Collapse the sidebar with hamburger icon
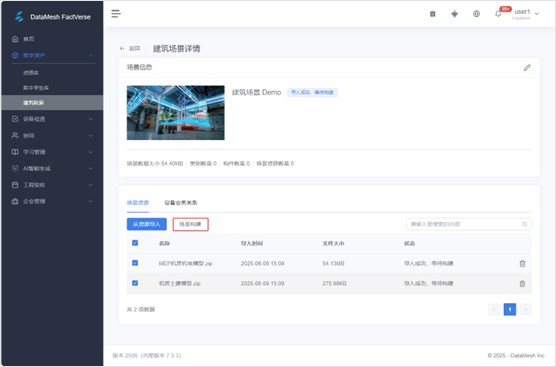Viewport: 556px width, 367px height. [116, 14]
